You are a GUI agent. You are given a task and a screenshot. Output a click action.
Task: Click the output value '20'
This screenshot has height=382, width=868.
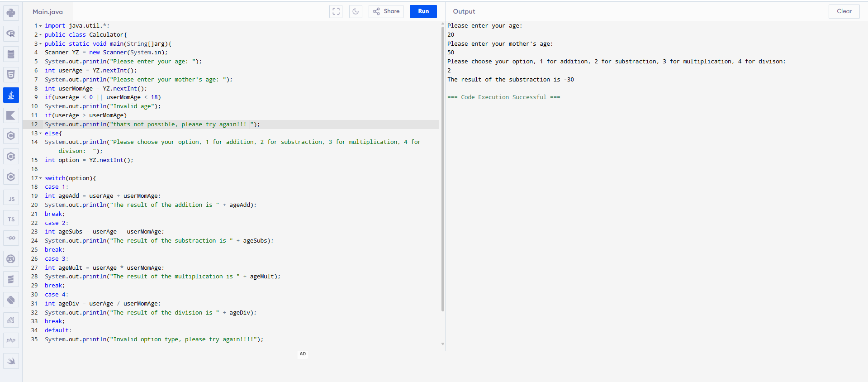(451, 35)
